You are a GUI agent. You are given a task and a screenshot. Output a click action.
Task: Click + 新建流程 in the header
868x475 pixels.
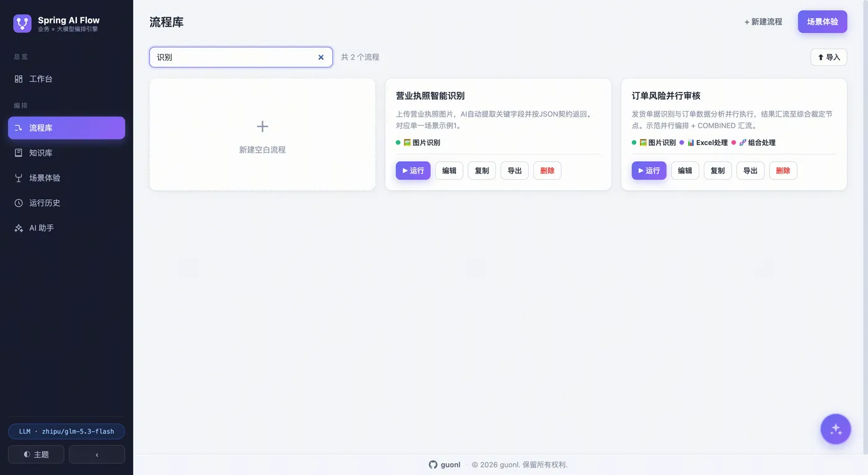(x=763, y=22)
